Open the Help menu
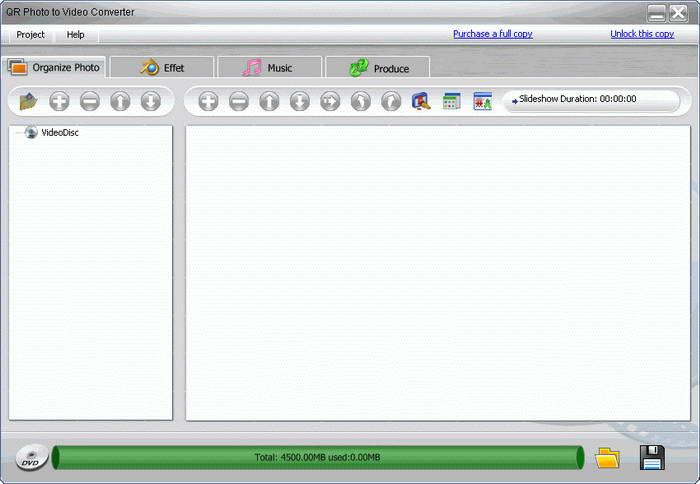The image size is (700, 484). point(75,34)
